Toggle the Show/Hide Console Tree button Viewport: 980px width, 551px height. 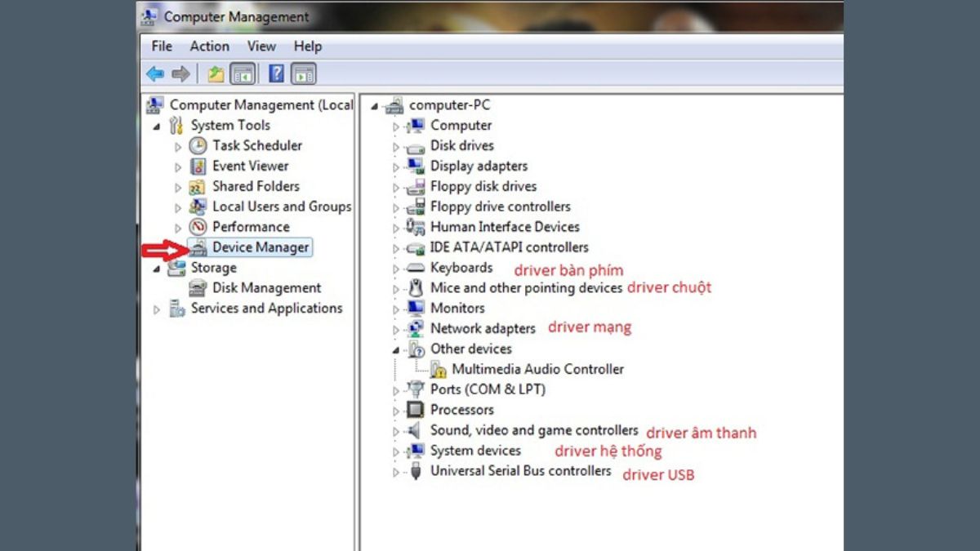point(243,73)
